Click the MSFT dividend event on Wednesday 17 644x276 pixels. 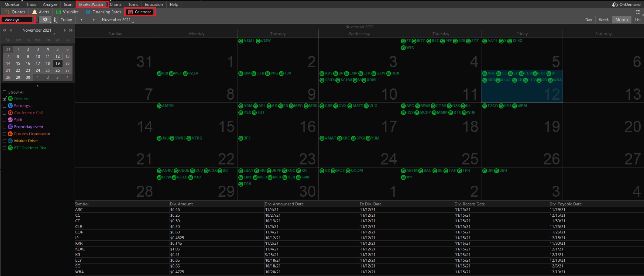pyautogui.click(x=355, y=106)
